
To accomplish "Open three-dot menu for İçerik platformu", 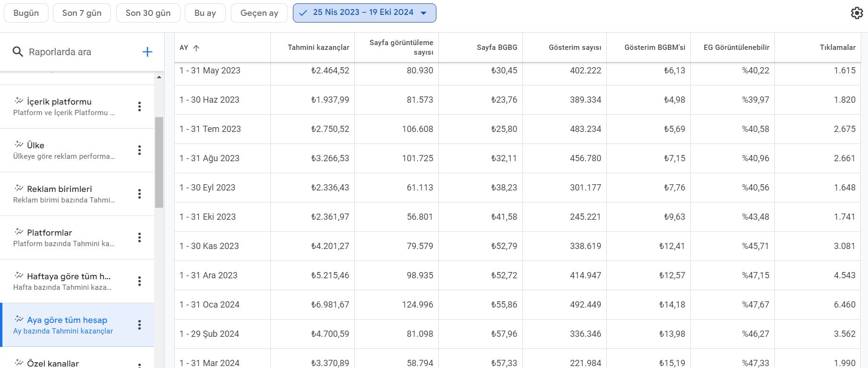I will pyautogui.click(x=140, y=107).
